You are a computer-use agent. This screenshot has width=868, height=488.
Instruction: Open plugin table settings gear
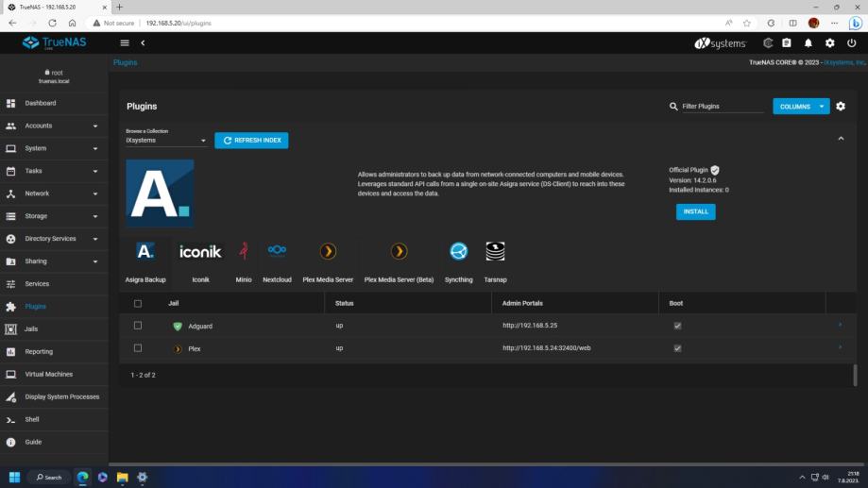coord(841,107)
